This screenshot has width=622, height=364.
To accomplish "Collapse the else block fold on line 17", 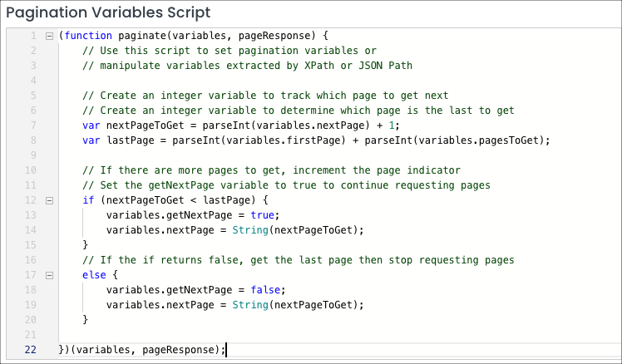I will click(49, 273).
